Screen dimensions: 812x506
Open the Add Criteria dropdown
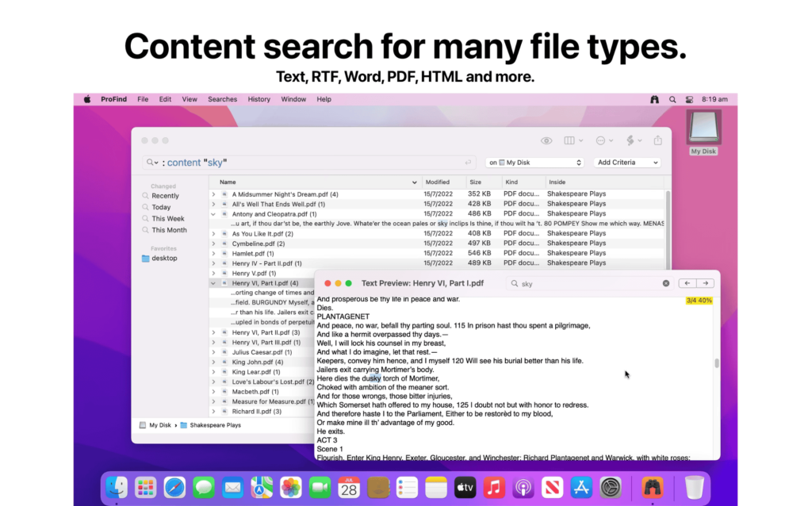tap(626, 162)
